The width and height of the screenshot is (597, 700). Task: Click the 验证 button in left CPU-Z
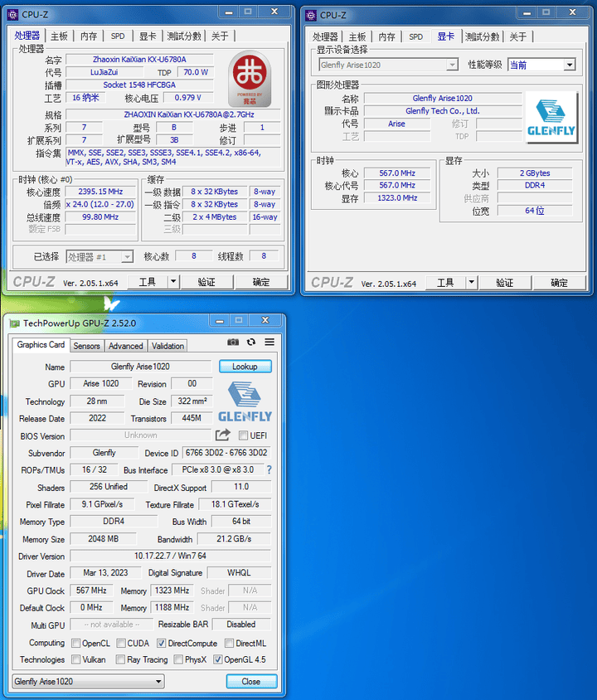point(206,282)
